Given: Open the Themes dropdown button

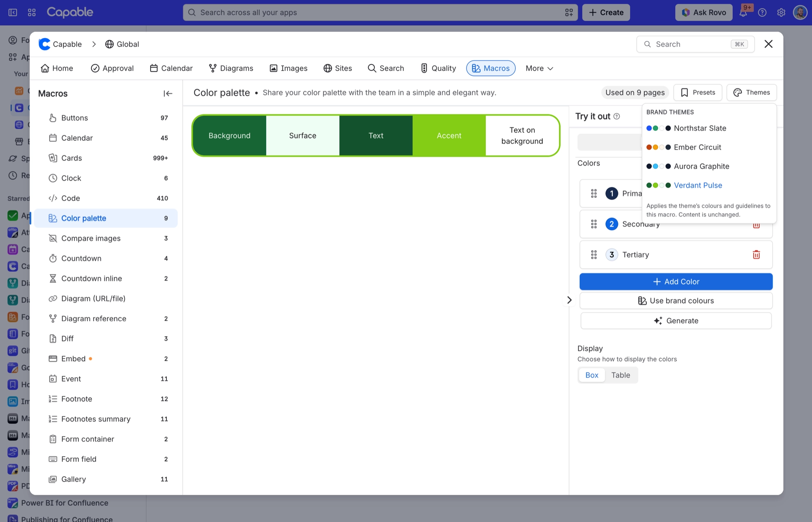Looking at the screenshot, I should tap(752, 93).
